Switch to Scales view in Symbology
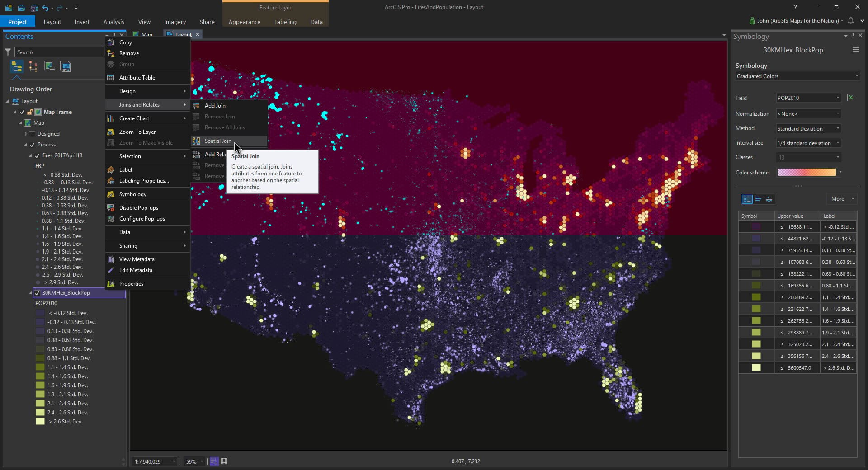This screenshot has width=868, height=470. (x=769, y=199)
